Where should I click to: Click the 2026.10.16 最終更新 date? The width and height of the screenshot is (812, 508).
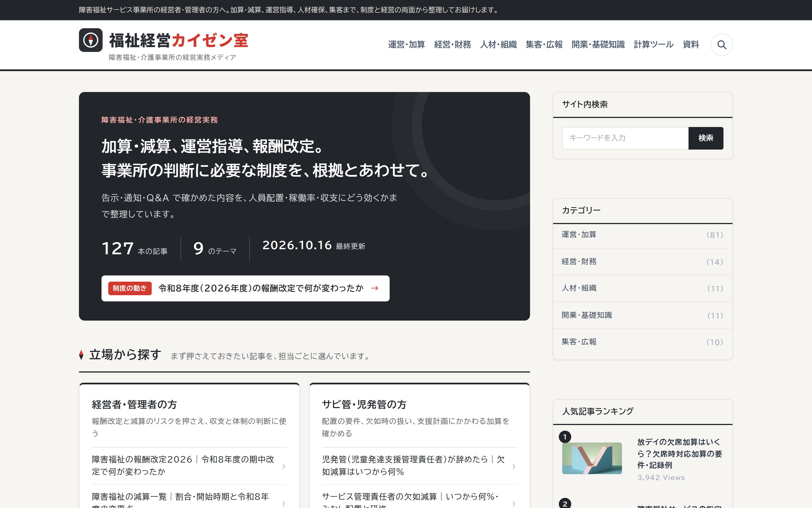click(314, 246)
